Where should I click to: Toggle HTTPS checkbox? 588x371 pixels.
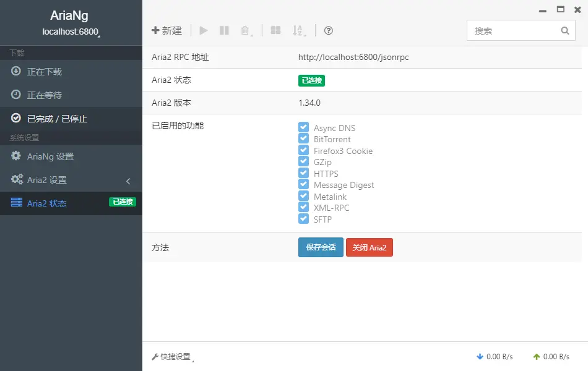pyautogui.click(x=304, y=173)
